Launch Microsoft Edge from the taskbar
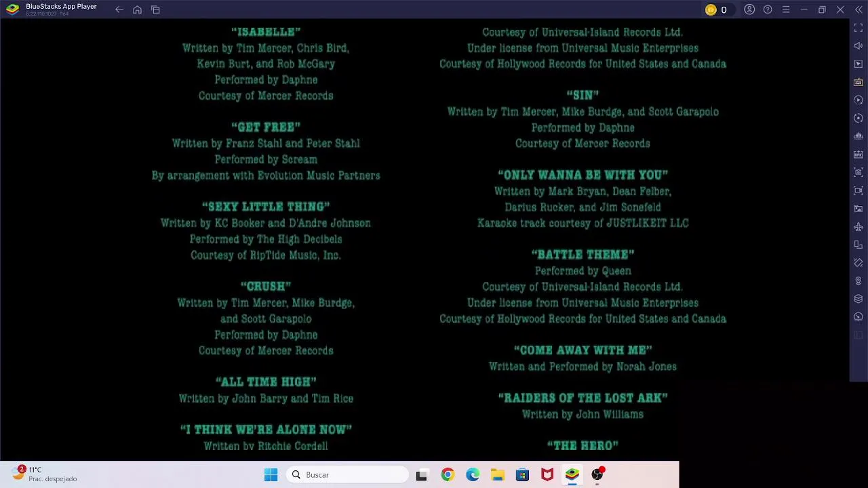Viewport: 868px width, 488px height. click(x=473, y=474)
